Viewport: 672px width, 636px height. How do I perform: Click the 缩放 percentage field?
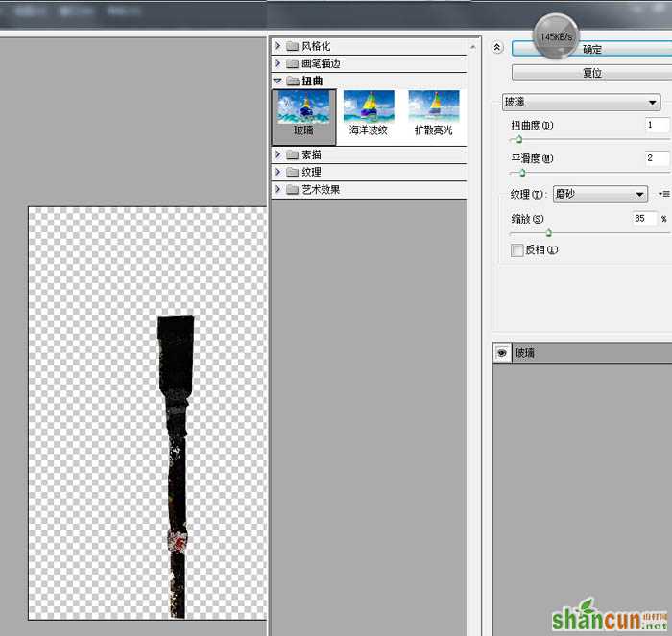pyautogui.click(x=644, y=219)
